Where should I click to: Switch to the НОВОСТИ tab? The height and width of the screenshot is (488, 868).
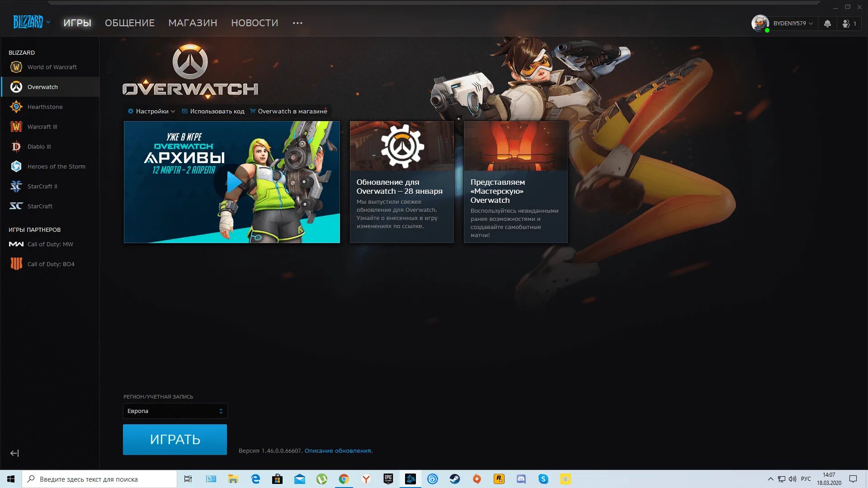(255, 23)
